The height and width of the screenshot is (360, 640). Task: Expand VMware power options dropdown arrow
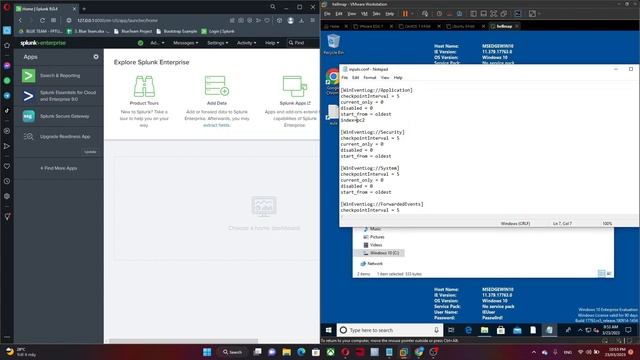point(412,13)
